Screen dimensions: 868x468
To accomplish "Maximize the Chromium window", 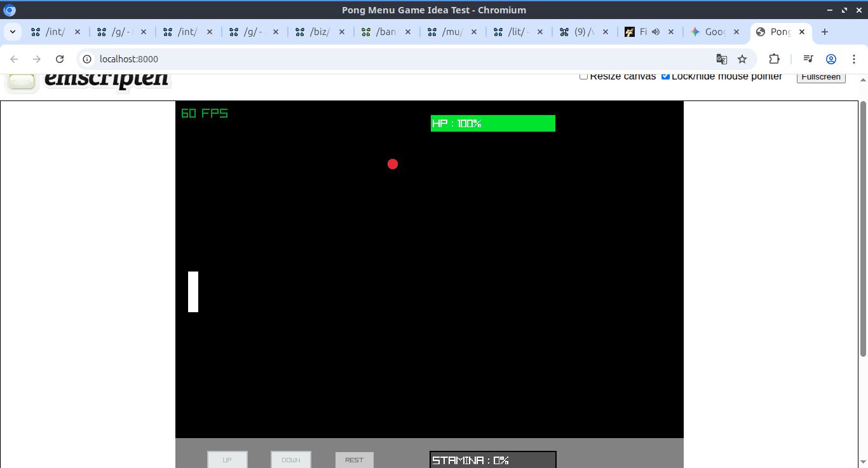I will (844, 10).
